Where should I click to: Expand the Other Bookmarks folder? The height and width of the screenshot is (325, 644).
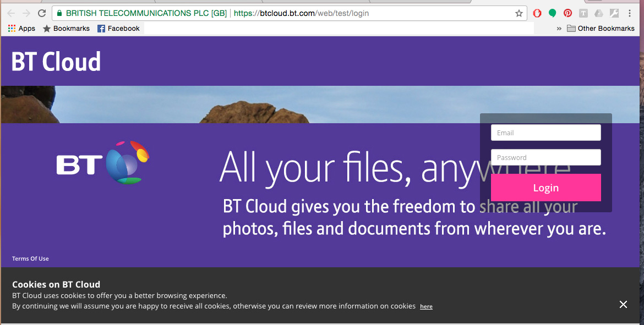click(601, 28)
